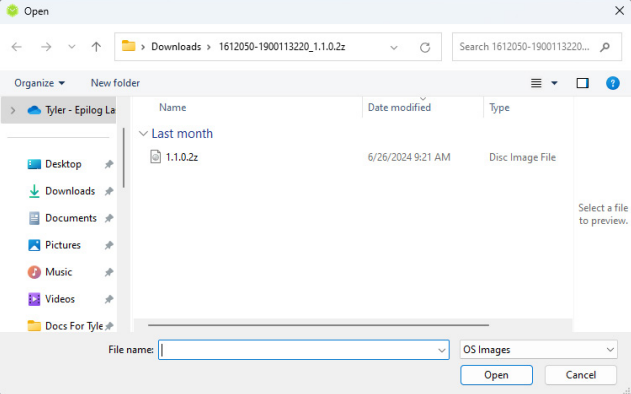Click the Open button
Viewport: 631px width, 394px height.
coord(497,375)
